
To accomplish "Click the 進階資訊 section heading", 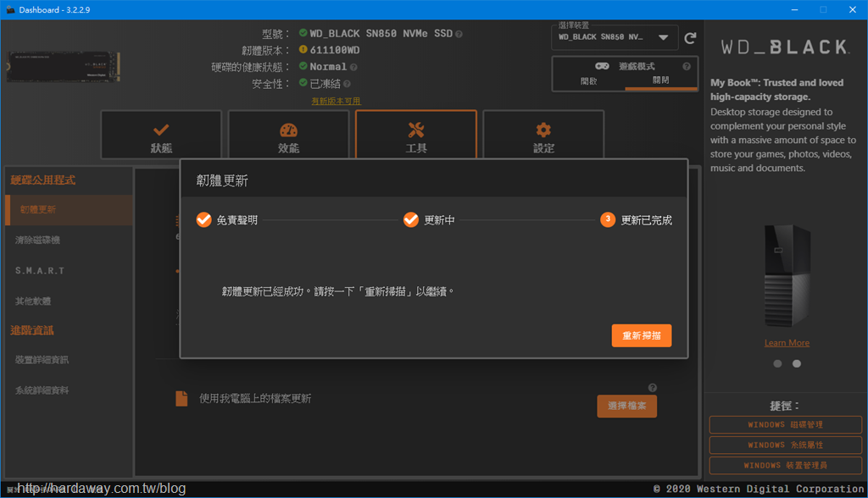I will (x=31, y=330).
